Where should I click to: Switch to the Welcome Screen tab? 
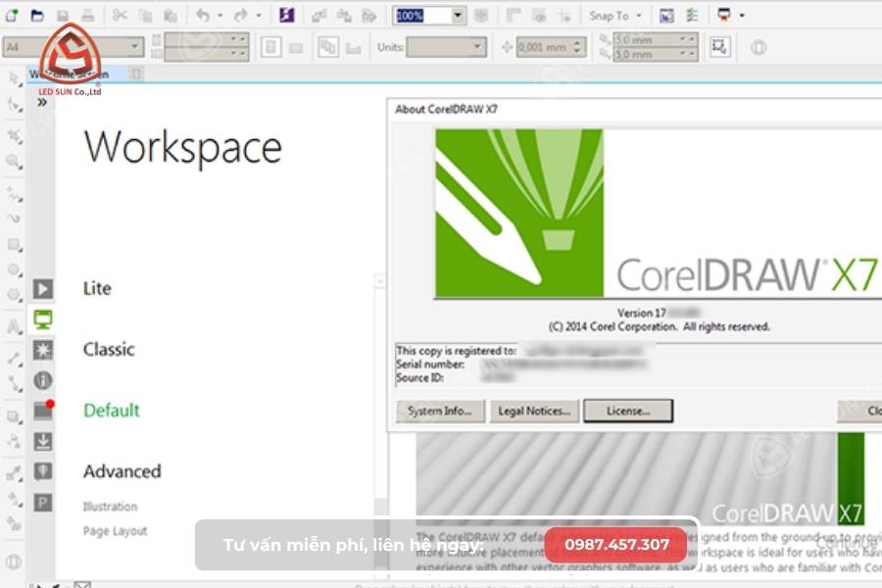tap(69, 73)
